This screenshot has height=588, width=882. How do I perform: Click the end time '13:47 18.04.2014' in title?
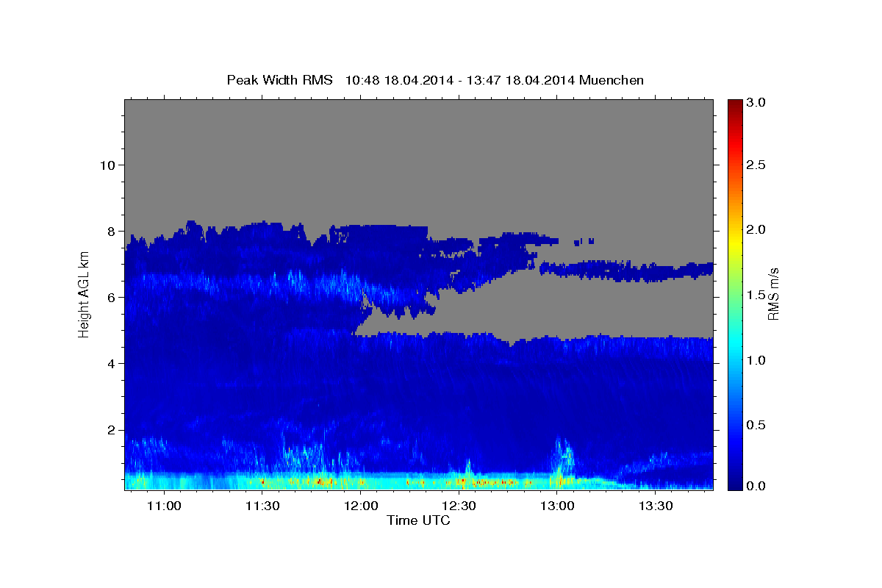[x=521, y=79]
